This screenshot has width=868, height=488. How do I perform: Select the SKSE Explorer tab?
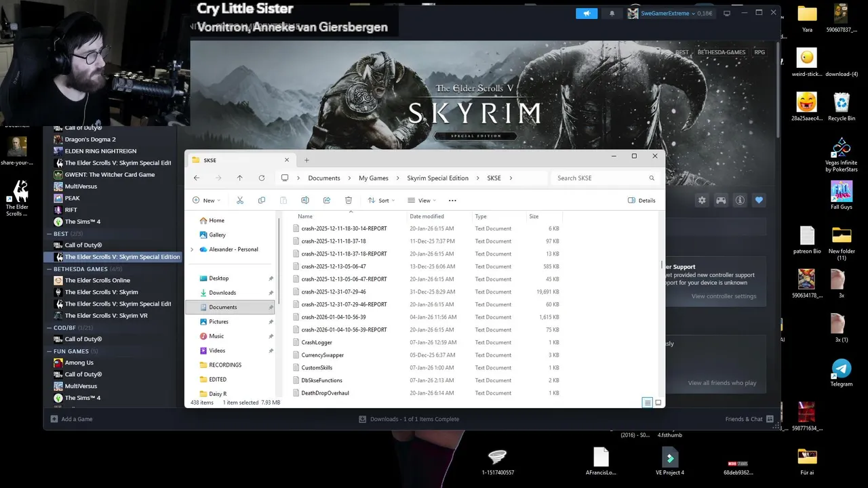click(x=241, y=160)
